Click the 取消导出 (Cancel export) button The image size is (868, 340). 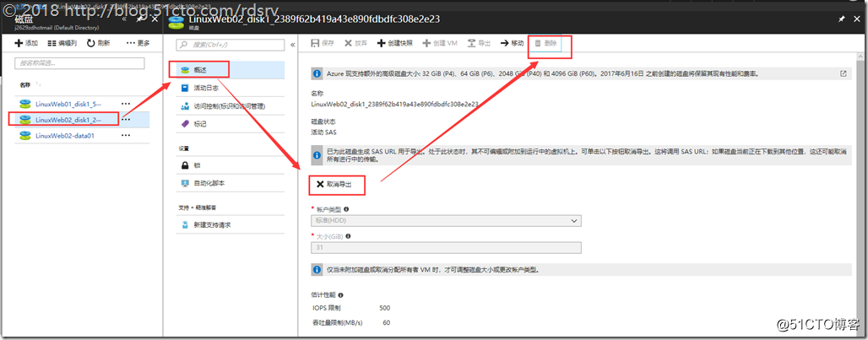pos(334,184)
